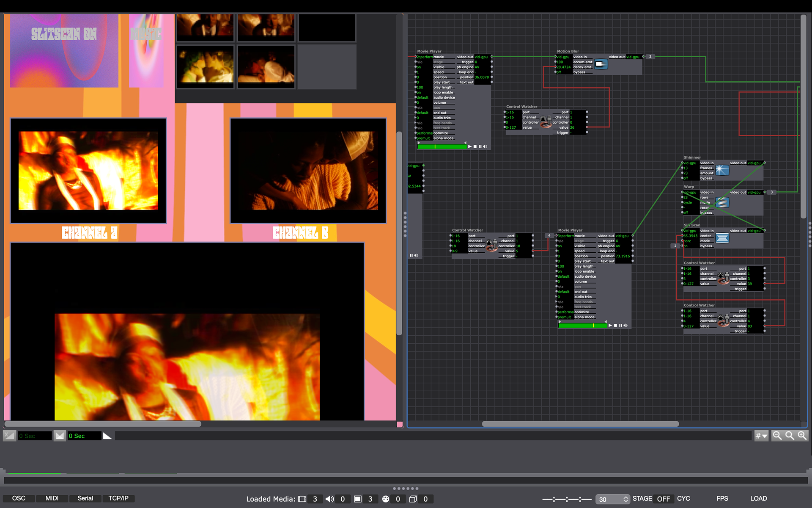Click the Motion Blur actor icon
The image size is (812, 508).
[x=601, y=64]
